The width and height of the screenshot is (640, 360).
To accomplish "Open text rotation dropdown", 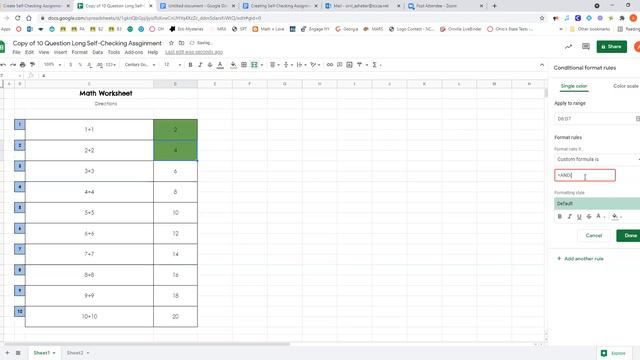I will pos(315,65).
